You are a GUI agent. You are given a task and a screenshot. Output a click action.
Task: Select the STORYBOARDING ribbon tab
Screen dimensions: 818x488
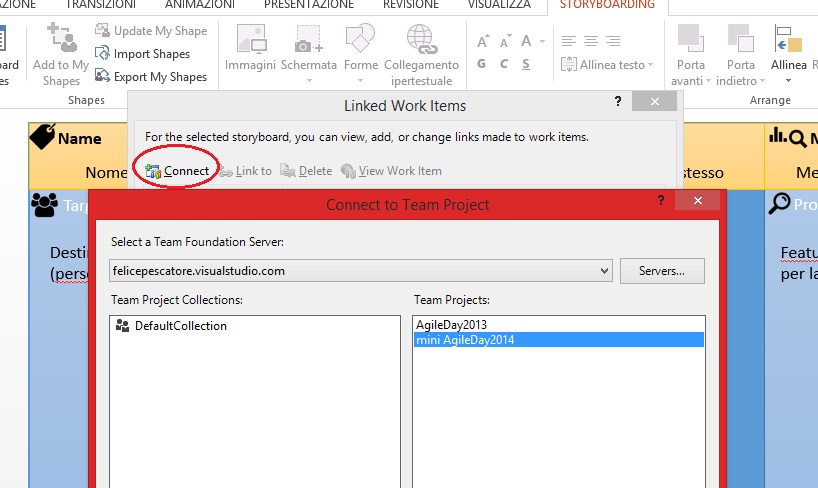[x=607, y=5]
